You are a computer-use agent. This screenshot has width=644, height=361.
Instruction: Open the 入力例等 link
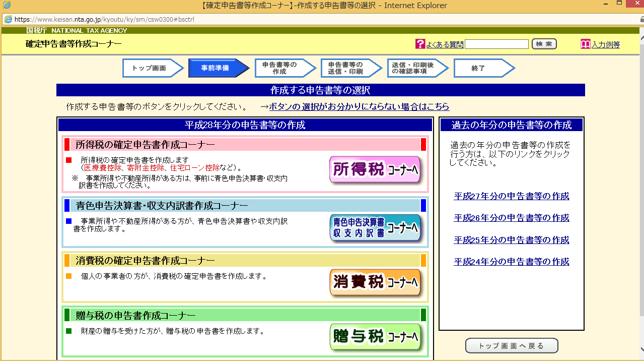tap(605, 44)
